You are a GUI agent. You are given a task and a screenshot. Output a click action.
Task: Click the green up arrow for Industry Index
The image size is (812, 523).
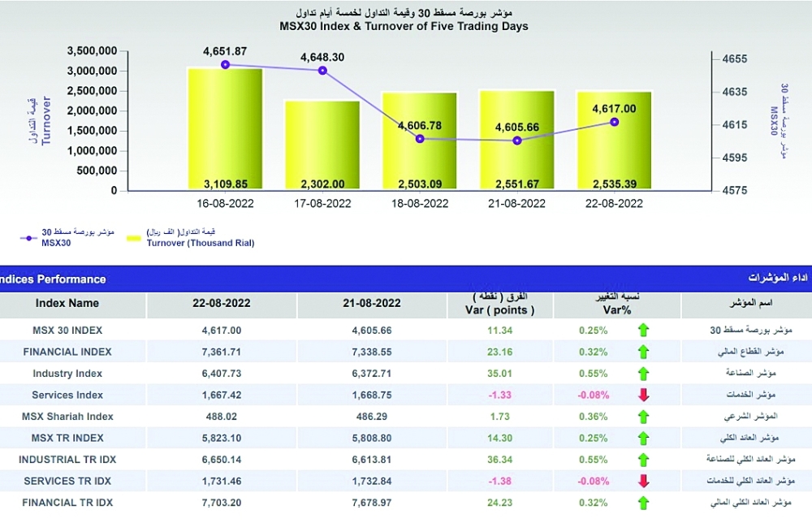pos(643,374)
